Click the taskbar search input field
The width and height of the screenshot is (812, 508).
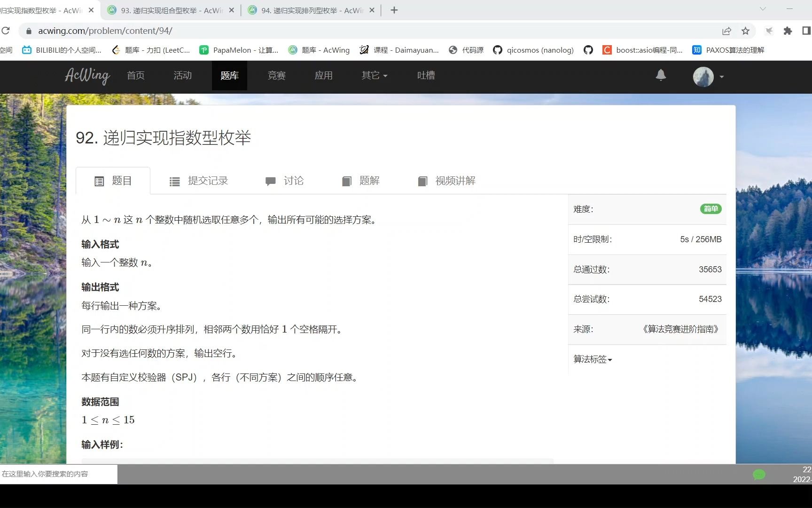56,474
